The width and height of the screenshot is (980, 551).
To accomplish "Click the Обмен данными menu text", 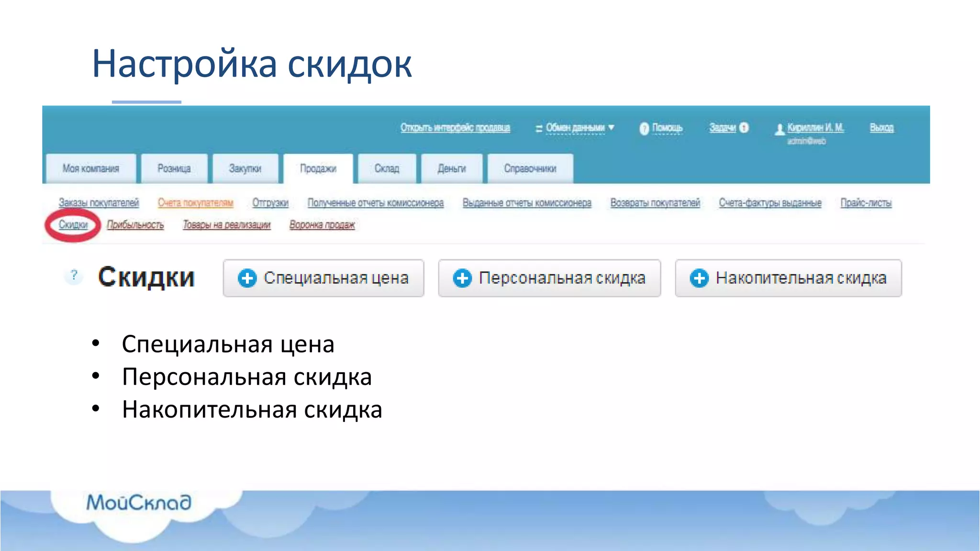I will pyautogui.click(x=576, y=128).
